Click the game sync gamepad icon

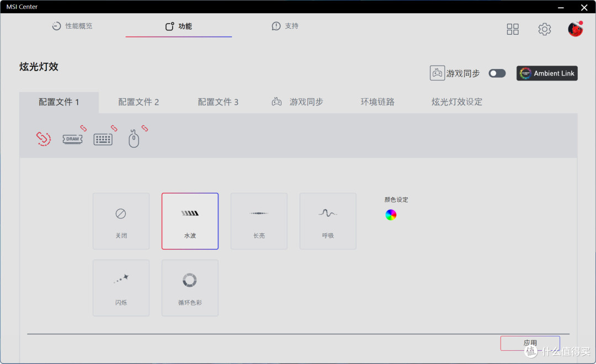coord(437,73)
